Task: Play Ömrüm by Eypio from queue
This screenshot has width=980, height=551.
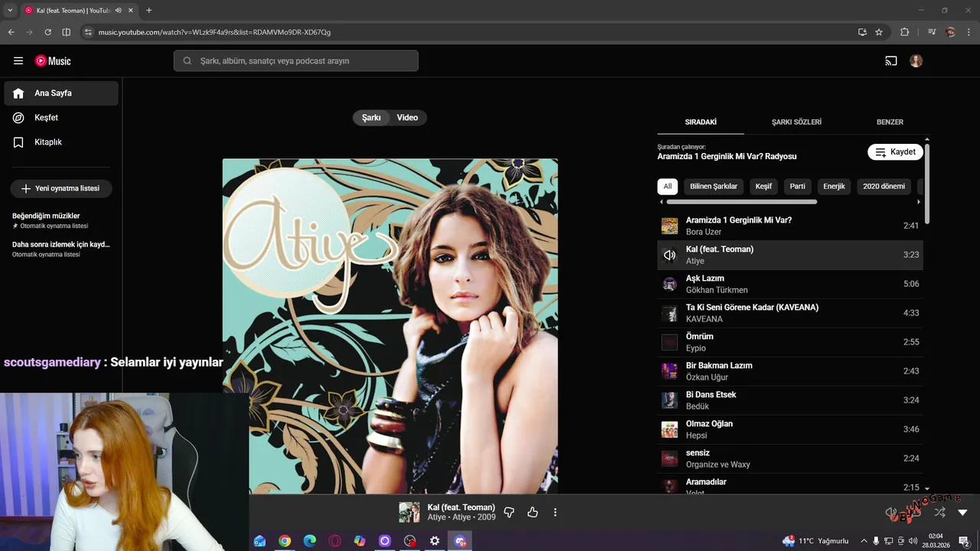Action: (x=790, y=342)
